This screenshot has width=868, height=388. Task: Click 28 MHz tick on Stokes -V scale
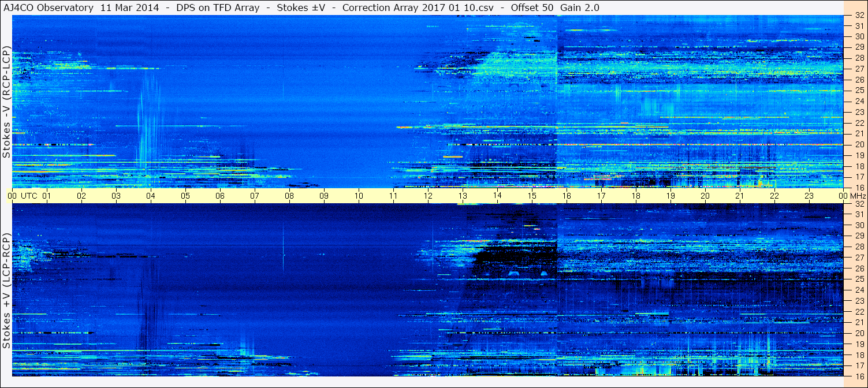coord(859,58)
